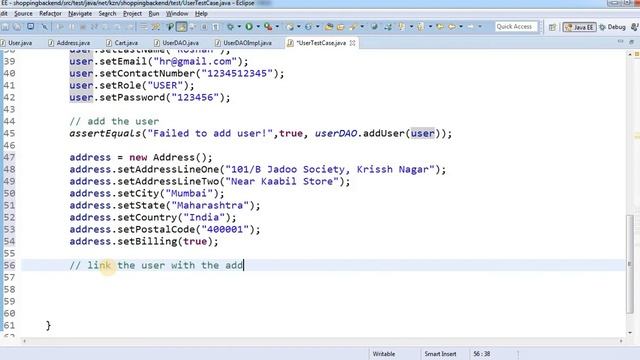Click the Resume debug icon

click(x=60, y=27)
